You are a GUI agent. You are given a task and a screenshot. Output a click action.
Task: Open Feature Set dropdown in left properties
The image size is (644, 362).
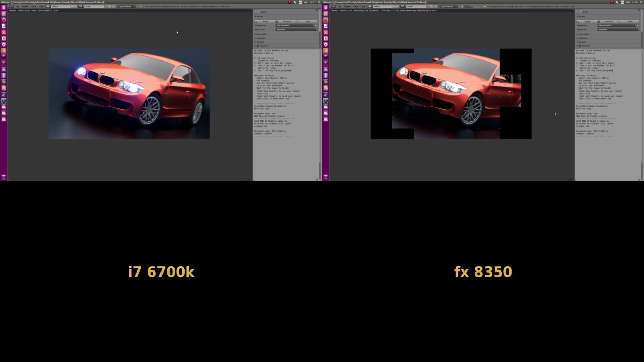tap(296, 29)
